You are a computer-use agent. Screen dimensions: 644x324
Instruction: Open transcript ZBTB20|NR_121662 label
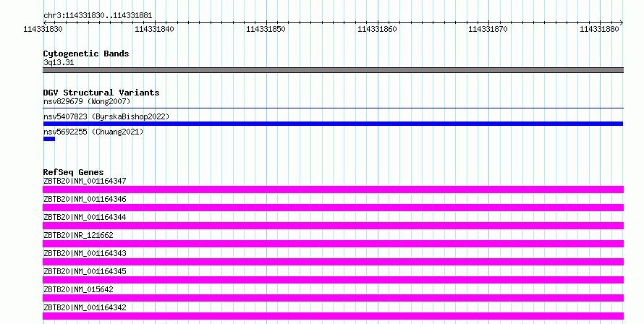(x=78, y=235)
